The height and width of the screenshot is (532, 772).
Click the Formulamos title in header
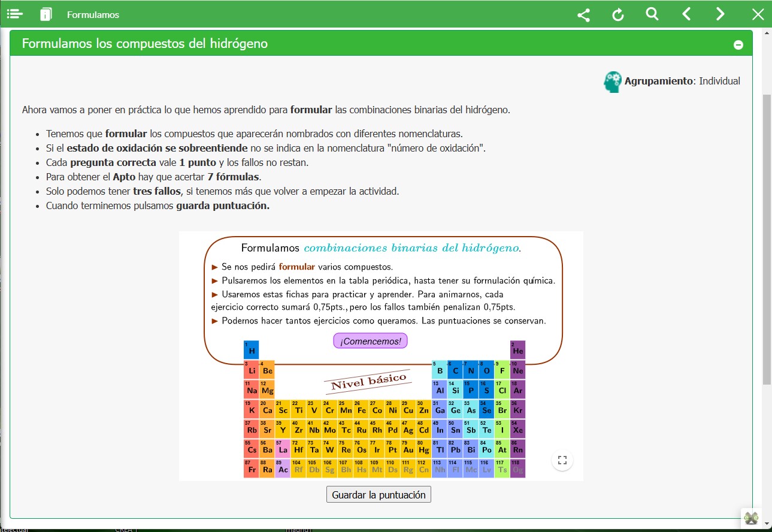pyautogui.click(x=93, y=14)
